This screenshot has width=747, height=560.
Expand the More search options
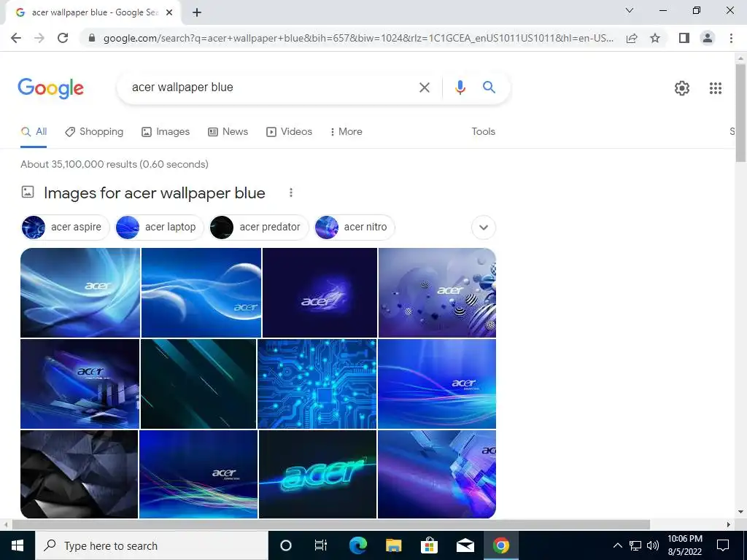coord(346,132)
